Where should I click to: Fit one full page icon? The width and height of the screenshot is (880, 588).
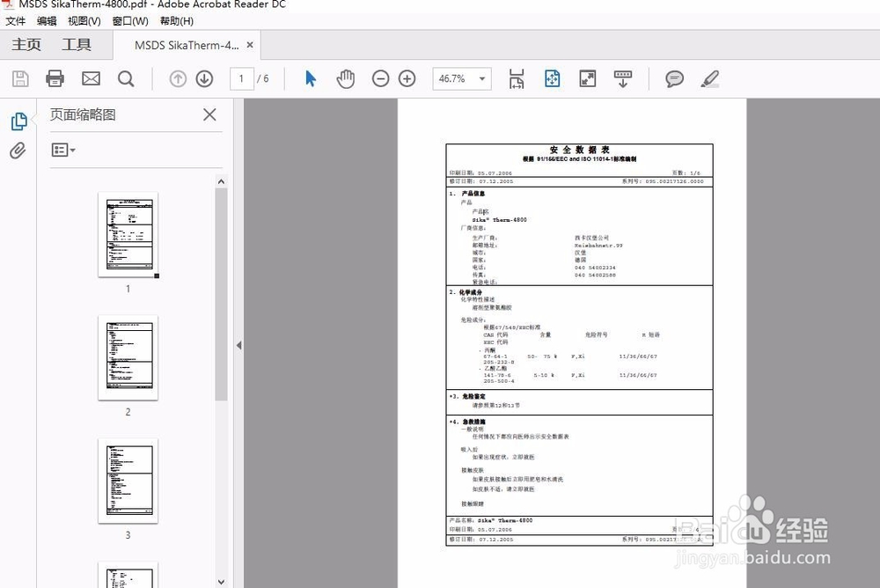click(553, 78)
